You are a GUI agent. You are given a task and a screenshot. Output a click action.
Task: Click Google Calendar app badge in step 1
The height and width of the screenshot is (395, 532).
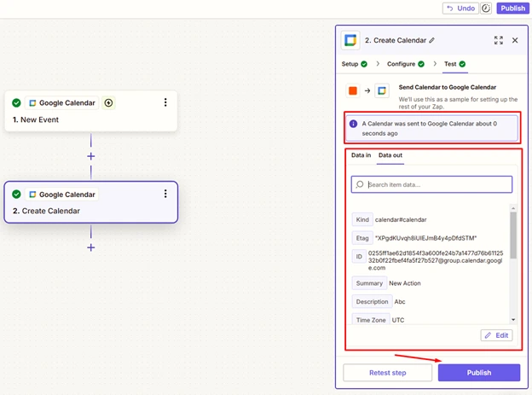[x=62, y=102]
